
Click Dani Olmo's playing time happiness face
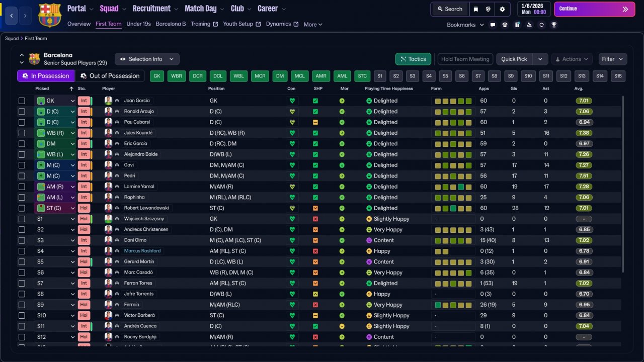click(369, 240)
